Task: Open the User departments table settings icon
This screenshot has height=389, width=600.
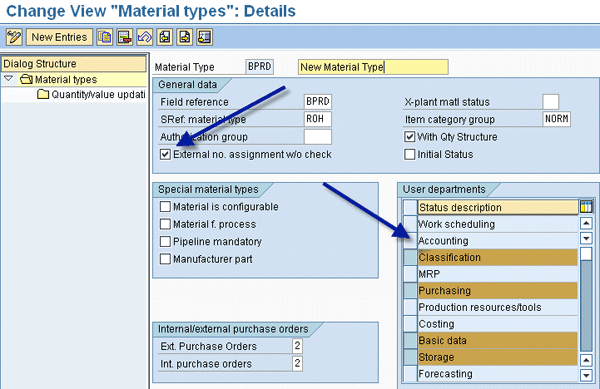Action: [x=586, y=207]
